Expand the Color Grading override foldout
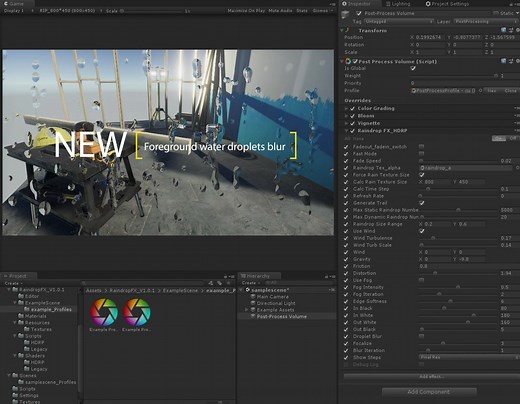Image resolution: width=520 pixels, height=404 pixels. click(346, 108)
